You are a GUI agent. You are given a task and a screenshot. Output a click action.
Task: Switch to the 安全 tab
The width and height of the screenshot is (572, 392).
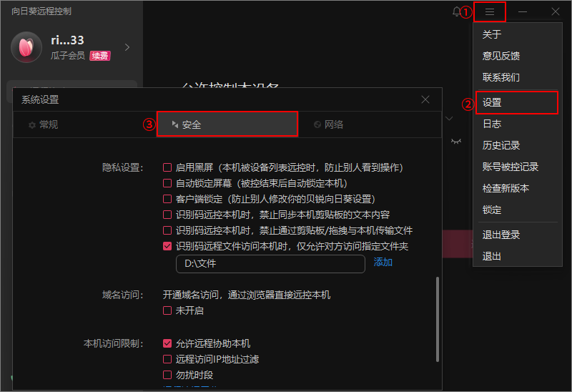(227, 124)
